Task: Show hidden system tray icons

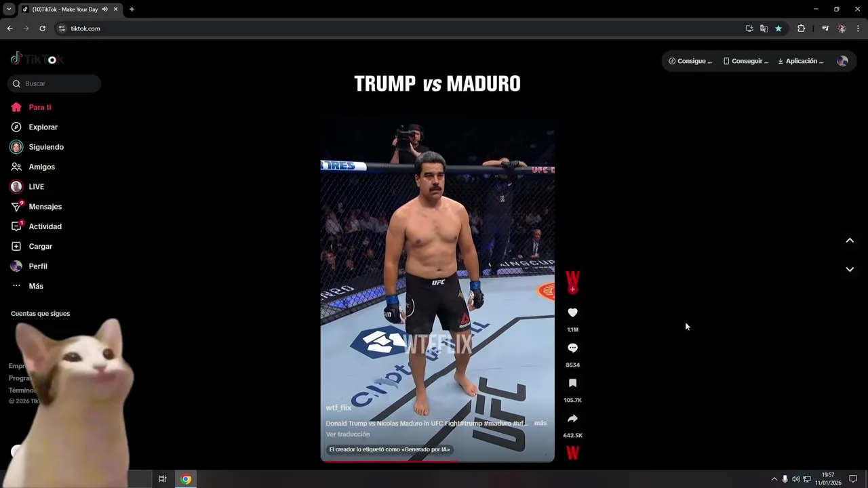Action: coord(774,479)
